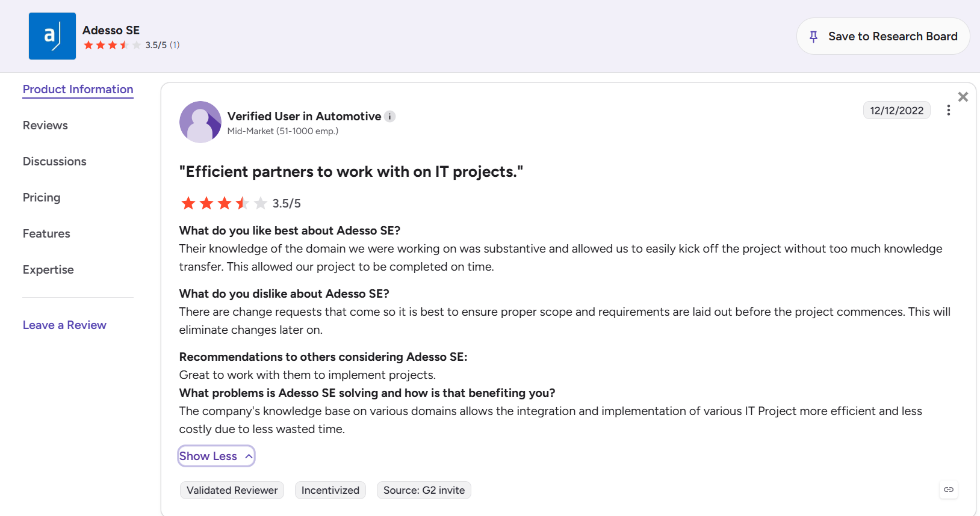Viewport: 980px width, 516px height.
Task: Click the question "What do you like best about Adesso SE?"
Action: click(290, 230)
